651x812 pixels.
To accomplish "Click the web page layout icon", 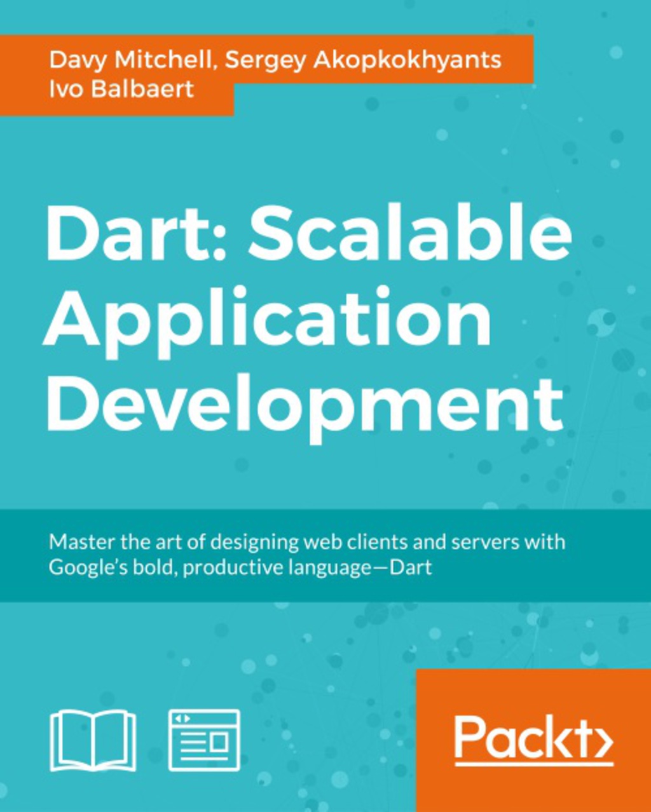I will pyautogui.click(x=204, y=740).
